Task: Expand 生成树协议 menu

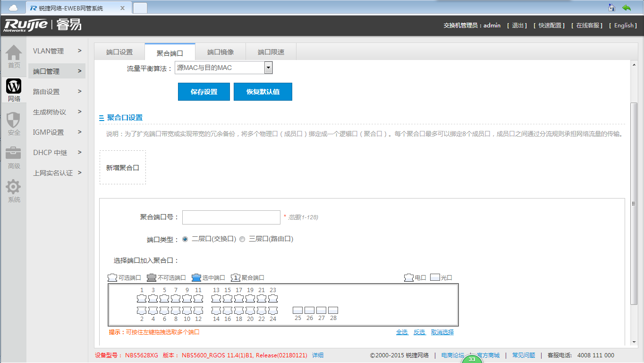Action: 57,112
